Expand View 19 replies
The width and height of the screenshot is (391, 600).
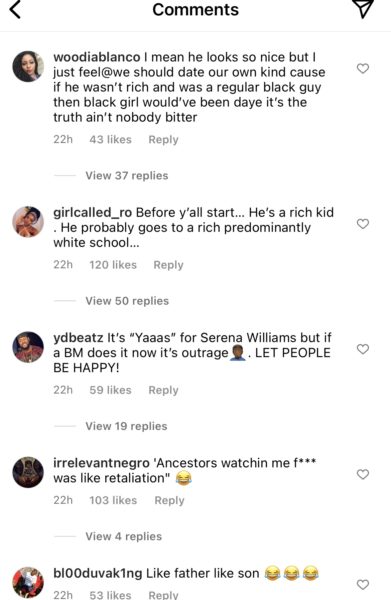(x=126, y=426)
